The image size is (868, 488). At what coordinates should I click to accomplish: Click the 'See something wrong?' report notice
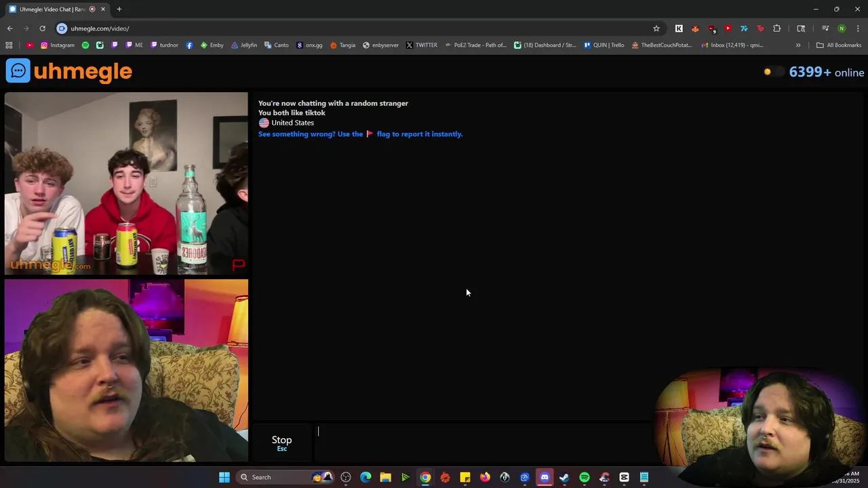point(360,134)
